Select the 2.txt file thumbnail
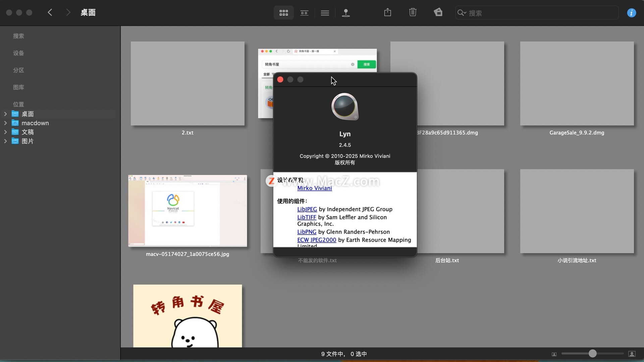 pos(187,83)
